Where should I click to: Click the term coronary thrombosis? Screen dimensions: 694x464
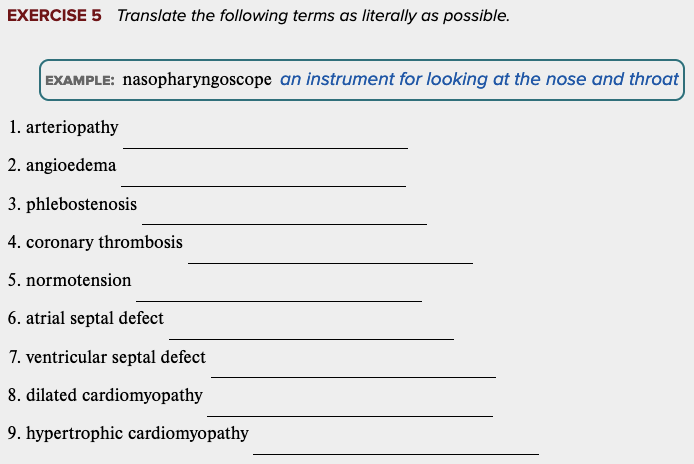104,242
